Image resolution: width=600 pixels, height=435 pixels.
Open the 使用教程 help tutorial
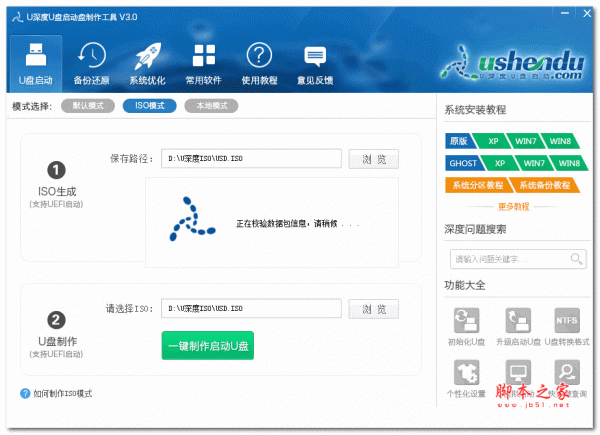pos(259,64)
